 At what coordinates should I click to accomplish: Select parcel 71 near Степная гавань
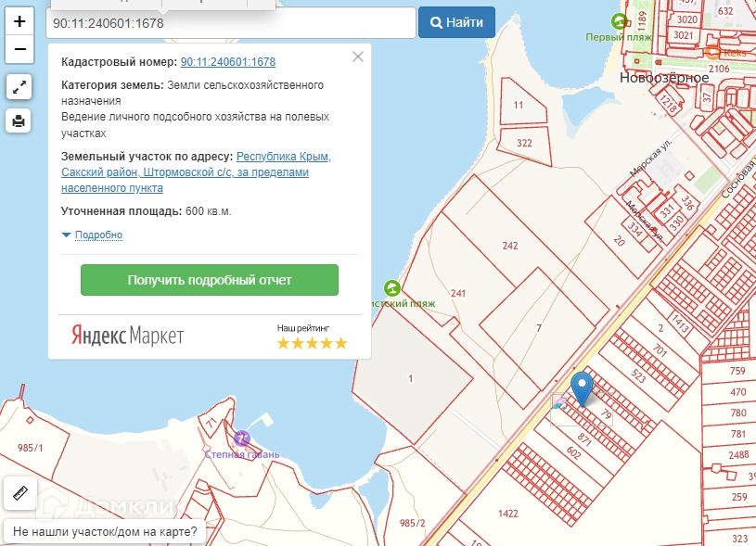tap(211, 424)
